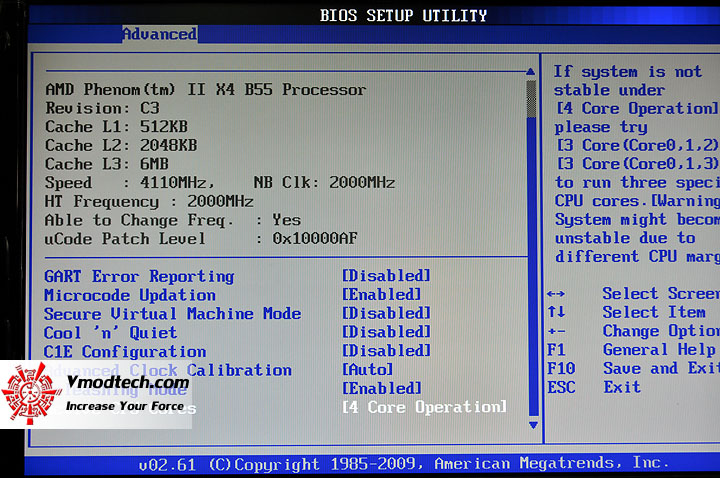Click the vertical scrollbar thumb in the settings panel
This screenshot has width=720, height=478.
click(x=531, y=99)
